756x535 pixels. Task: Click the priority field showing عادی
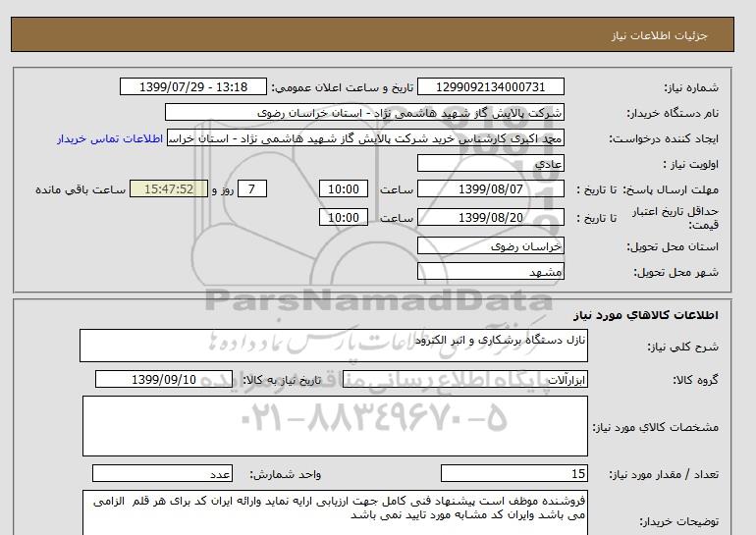click(490, 163)
